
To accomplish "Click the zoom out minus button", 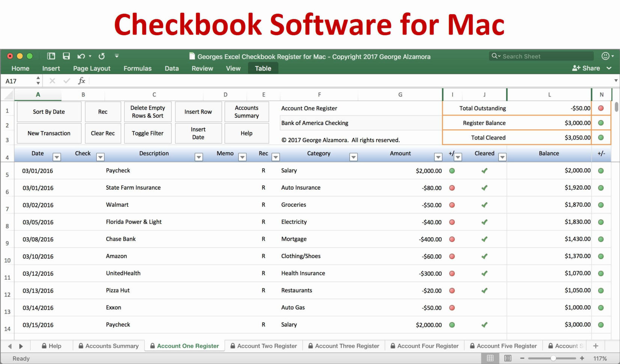I will coord(522,358).
